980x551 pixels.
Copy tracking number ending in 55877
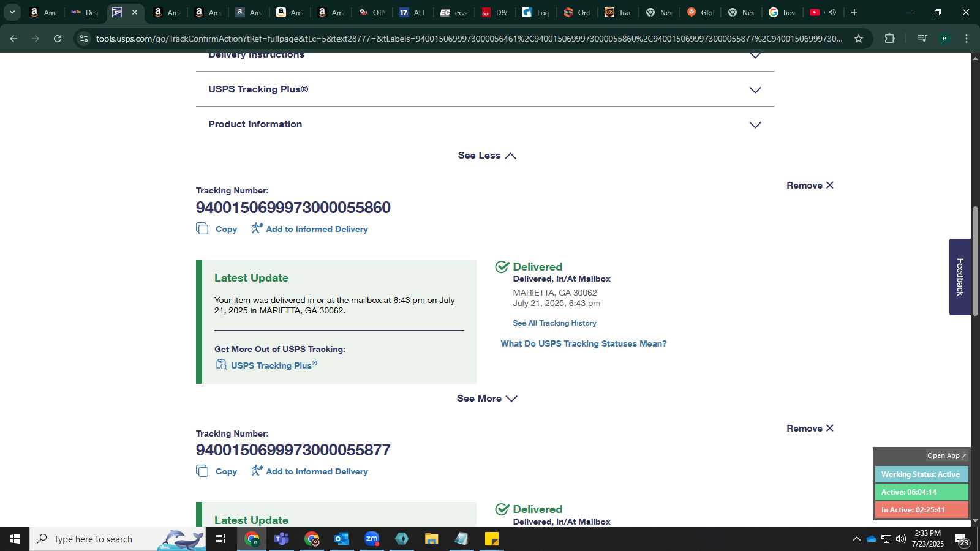click(217, 471)
